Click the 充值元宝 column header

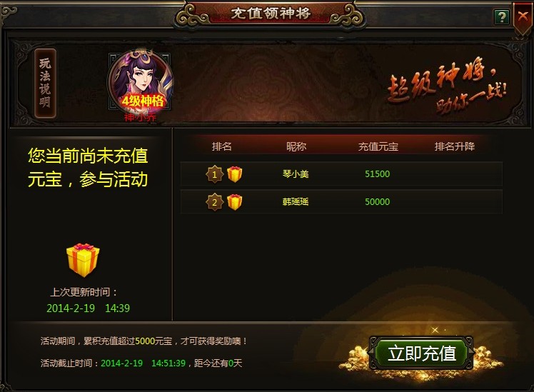[x=378, y=146]
